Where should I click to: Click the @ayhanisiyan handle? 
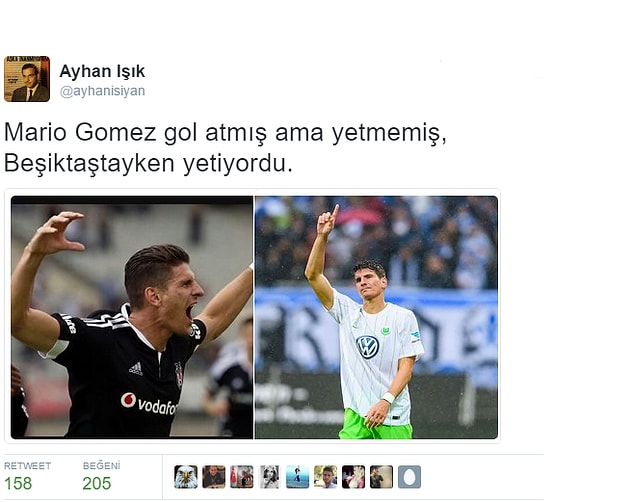(102, 91)
